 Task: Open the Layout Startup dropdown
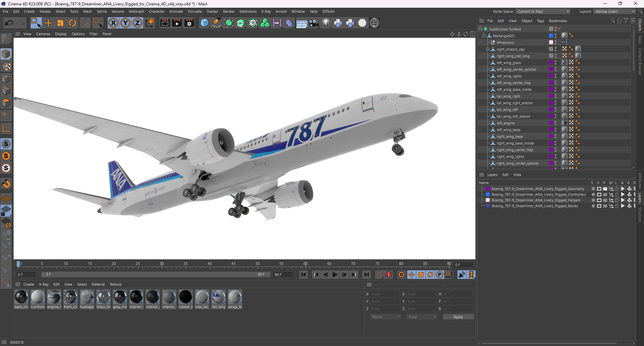(x=614, y=11)
